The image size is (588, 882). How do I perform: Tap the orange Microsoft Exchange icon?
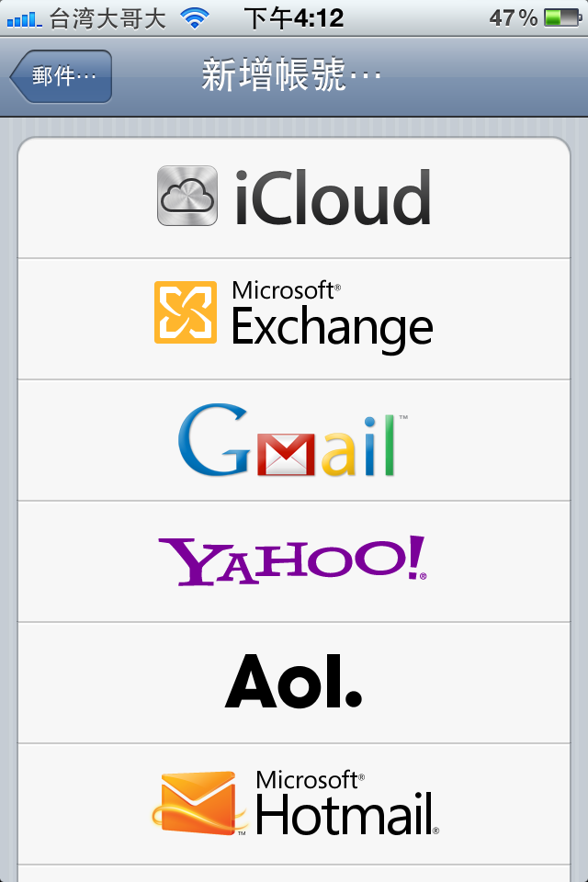(x=186, y=312)
